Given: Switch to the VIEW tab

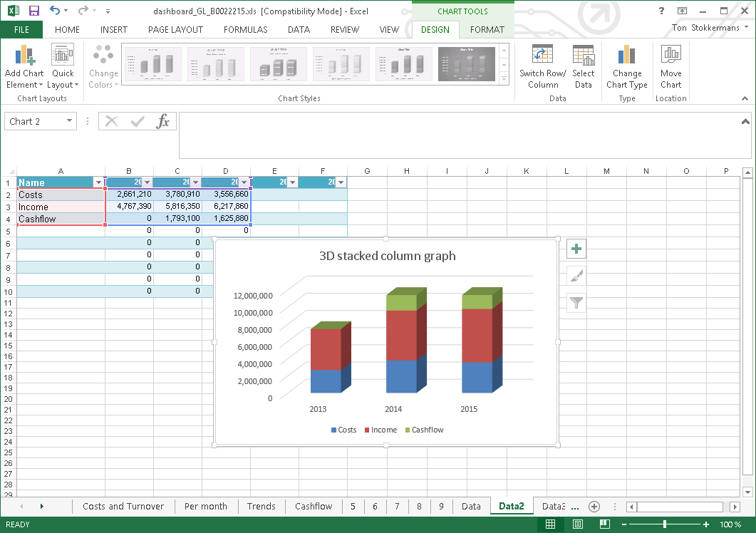Looking at the screenshot, I should coord(389,29).
